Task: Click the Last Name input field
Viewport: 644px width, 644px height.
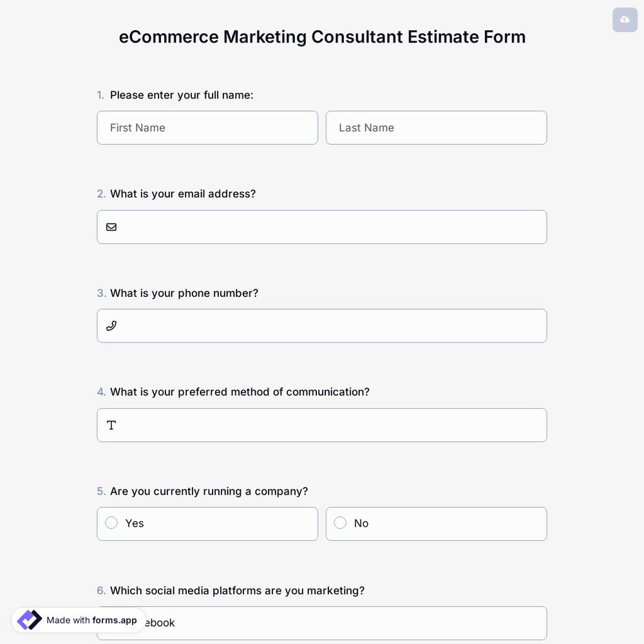Action: pos(436,128)
